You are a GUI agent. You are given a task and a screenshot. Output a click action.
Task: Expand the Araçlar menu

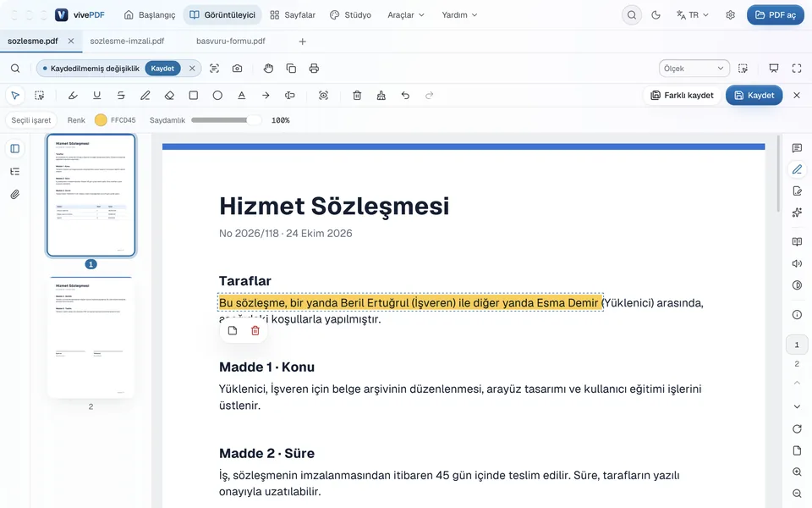[406, 15]
